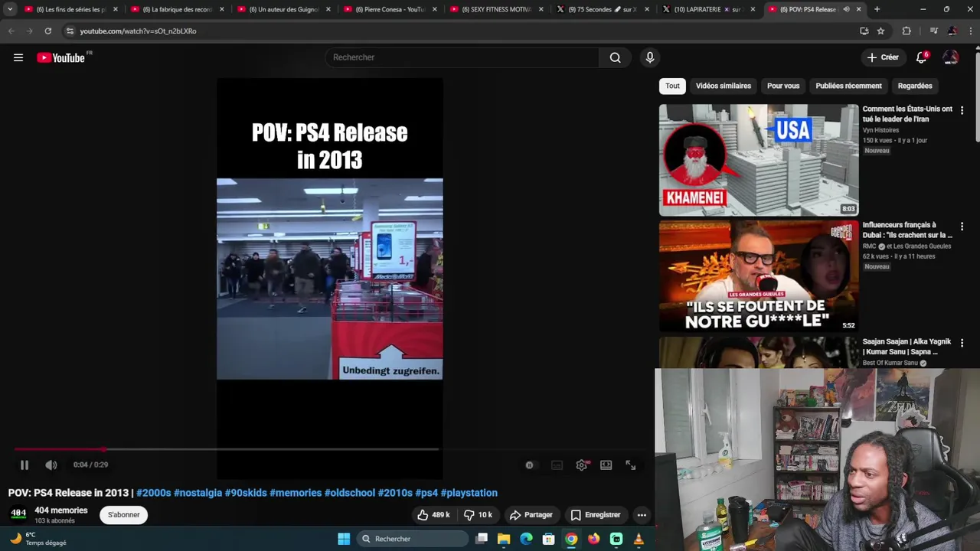Open the YouTube guide hamburger menu
The width and height of the screenshot is (980, 551).
coord(18,57)
